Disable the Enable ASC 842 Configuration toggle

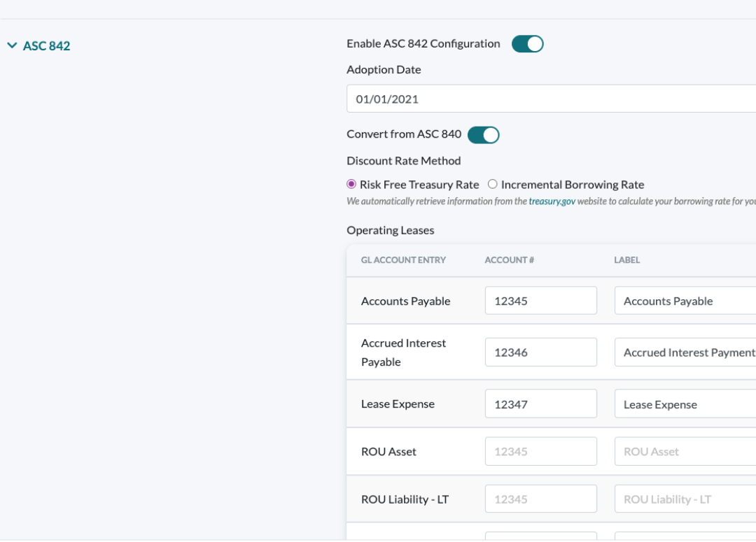point(527,43)
